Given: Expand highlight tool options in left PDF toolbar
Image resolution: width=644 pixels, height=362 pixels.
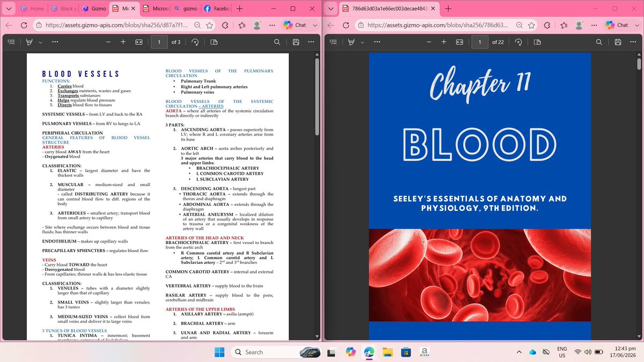Looking at the screenshot, I should (39, 42).
